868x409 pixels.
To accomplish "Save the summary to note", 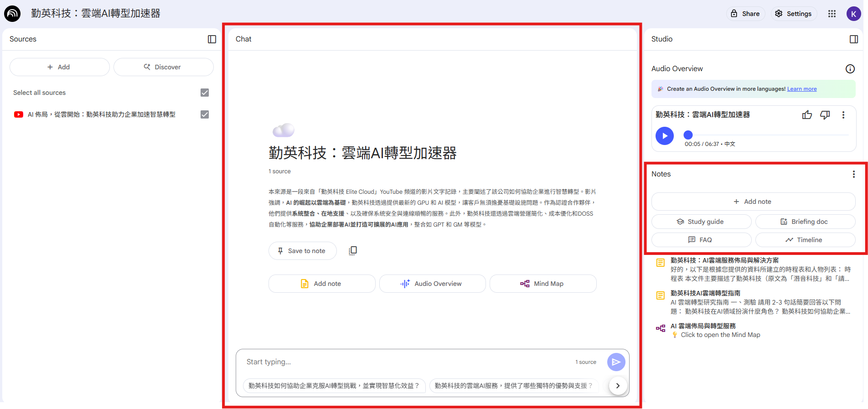I will pyautogui.click(x=302, y=251).
